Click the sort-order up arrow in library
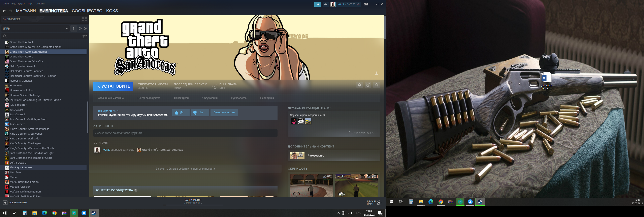Screen dimensions: 644x217 73,29
